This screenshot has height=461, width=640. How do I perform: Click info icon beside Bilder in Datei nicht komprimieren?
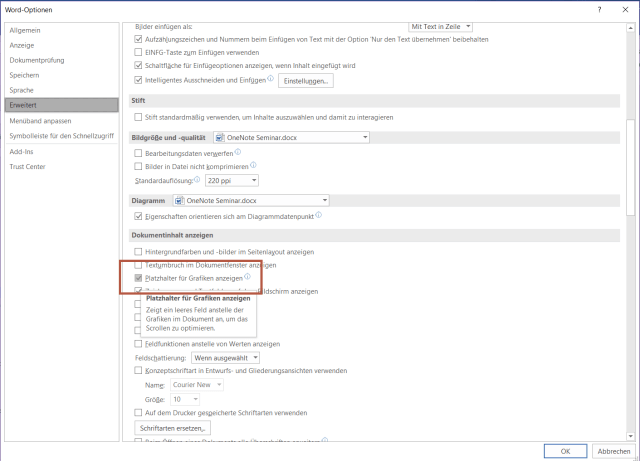tap(253, 165)
